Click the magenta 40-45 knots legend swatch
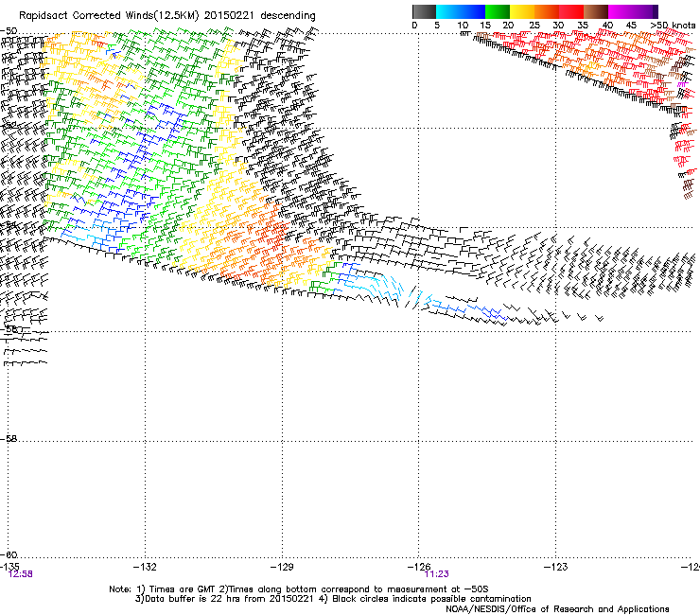 pos(621,11)
